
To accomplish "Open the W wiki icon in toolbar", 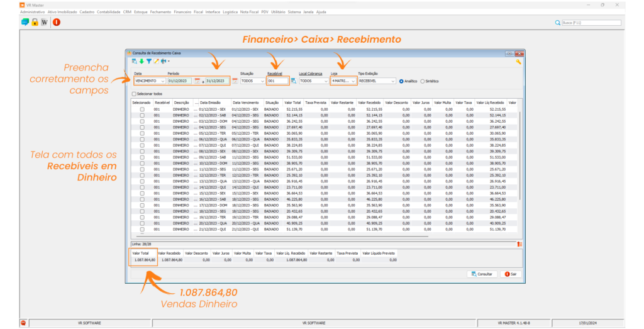I will pyautogui.click(x=45, y=22).
